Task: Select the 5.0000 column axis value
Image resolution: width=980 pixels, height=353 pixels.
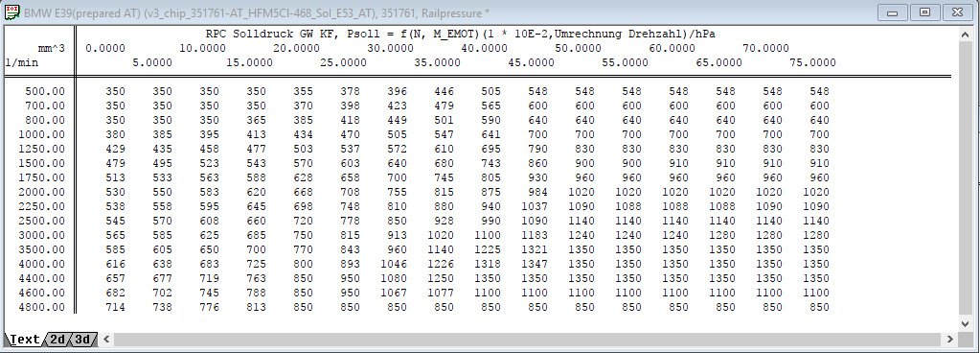Action: pyautogui.click(x=152, y=62)
